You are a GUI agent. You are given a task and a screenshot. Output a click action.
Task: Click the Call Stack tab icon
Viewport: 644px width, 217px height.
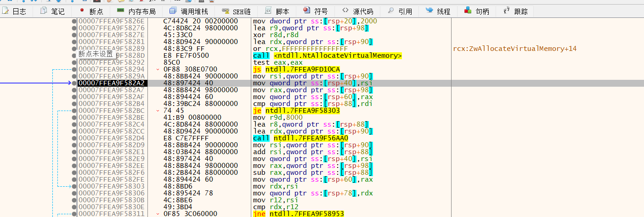click(x=173, y=11)
